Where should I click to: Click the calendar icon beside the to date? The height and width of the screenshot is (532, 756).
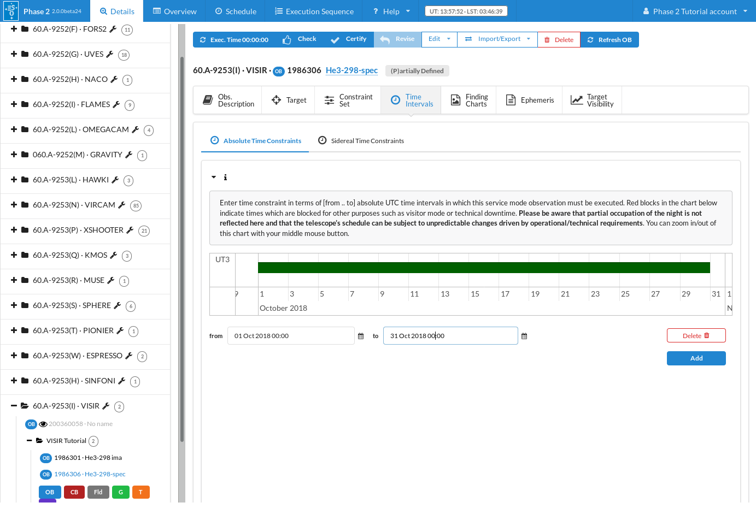pyautogui.click(x=524, y=336)
